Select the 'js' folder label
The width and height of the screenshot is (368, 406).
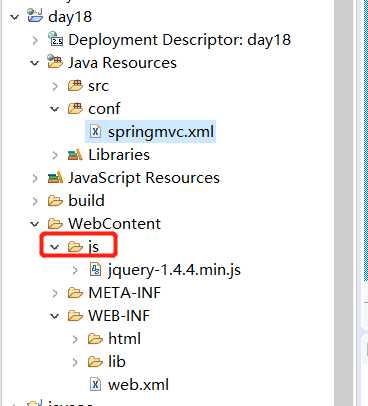pos(94,247)
